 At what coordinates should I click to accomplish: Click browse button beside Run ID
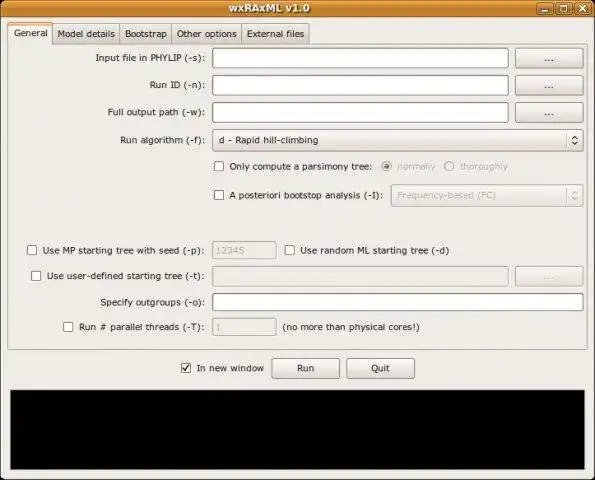(x=549, y=85)
